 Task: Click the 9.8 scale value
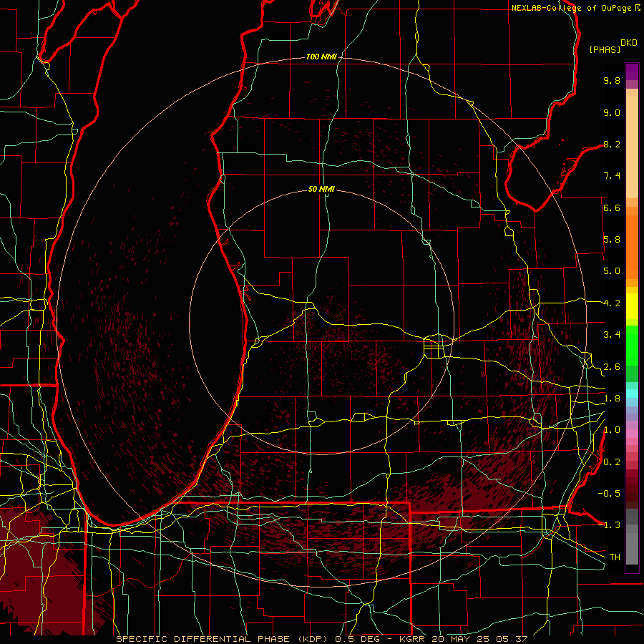[612, 80]
